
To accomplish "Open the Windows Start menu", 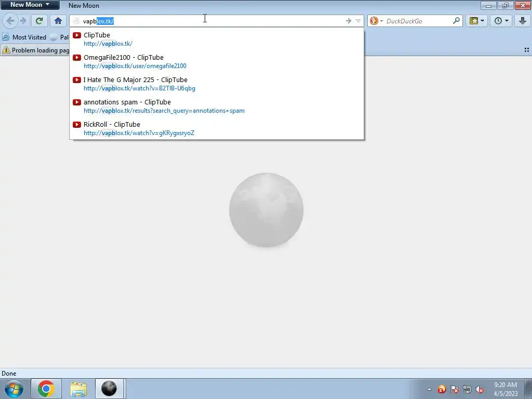I will point(14,389).
